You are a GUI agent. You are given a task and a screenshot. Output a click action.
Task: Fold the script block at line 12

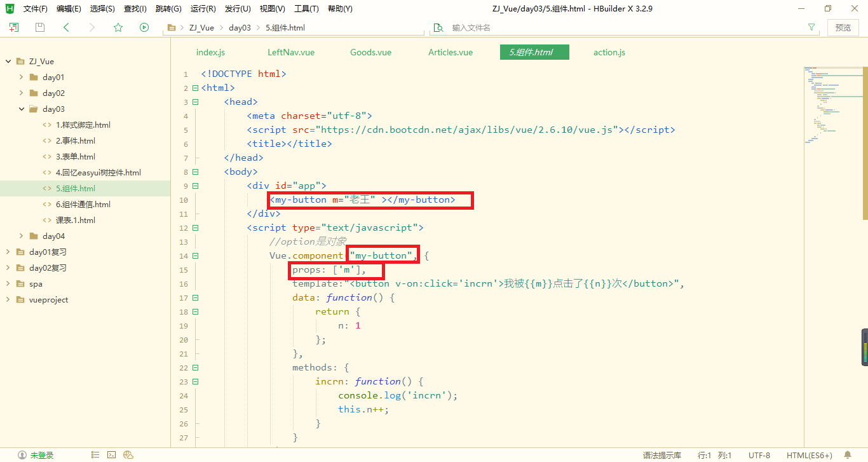195,228
